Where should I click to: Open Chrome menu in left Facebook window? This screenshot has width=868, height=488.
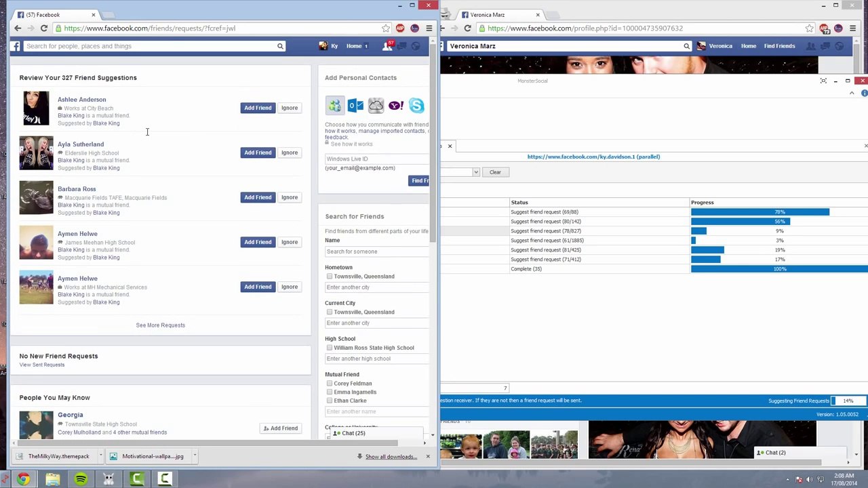tap(429, 28)
